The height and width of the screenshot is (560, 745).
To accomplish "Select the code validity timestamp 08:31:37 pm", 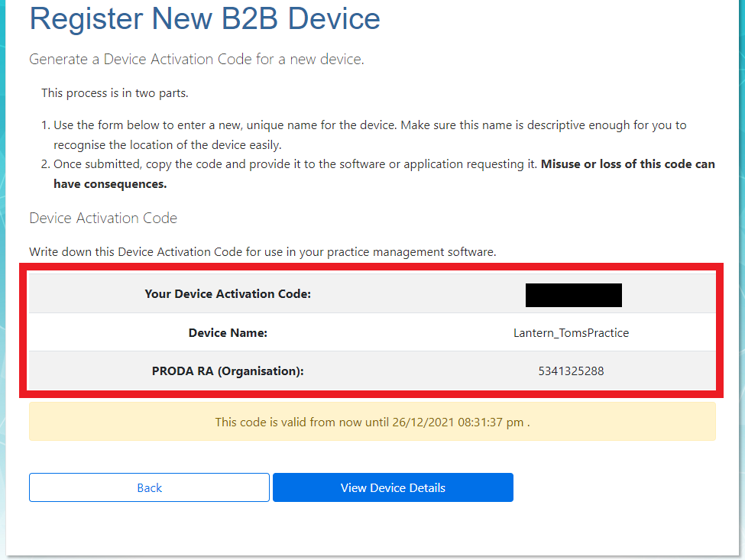I will [497, 422].
